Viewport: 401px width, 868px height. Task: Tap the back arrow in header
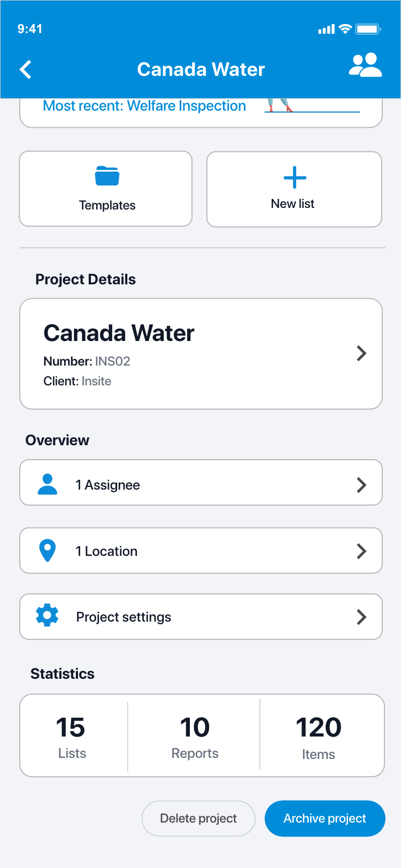click(x=26, y=69)
